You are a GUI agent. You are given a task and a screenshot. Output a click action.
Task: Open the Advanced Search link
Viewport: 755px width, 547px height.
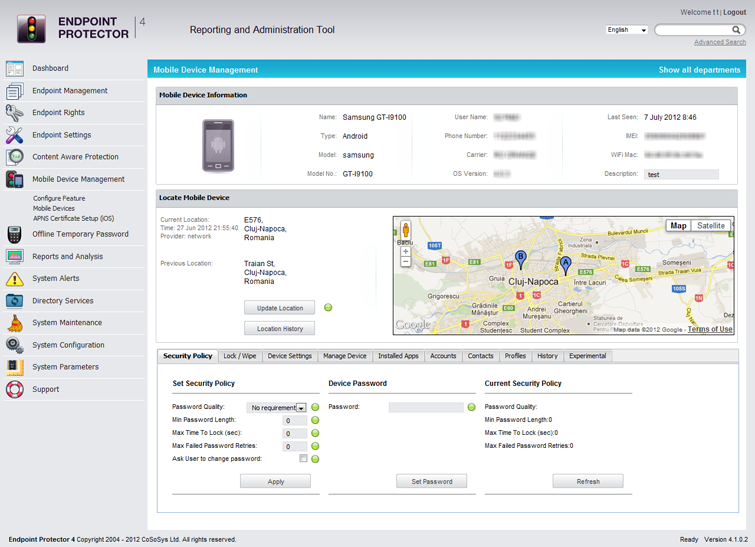coord(720,42)
